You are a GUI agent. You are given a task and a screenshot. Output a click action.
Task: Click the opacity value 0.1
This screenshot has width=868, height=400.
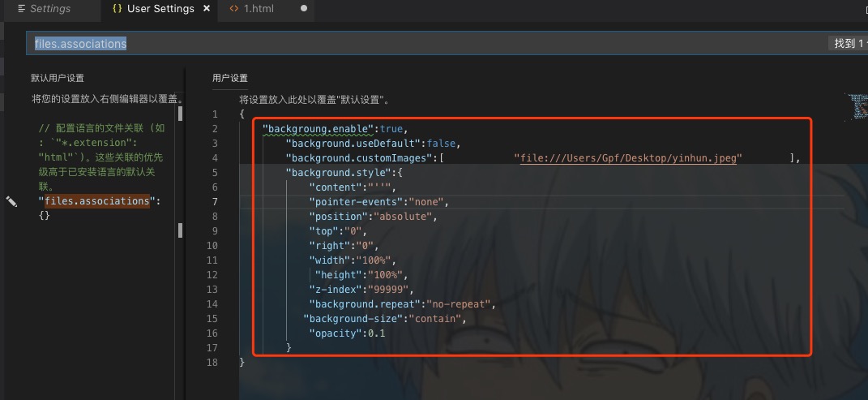(377, 333)
